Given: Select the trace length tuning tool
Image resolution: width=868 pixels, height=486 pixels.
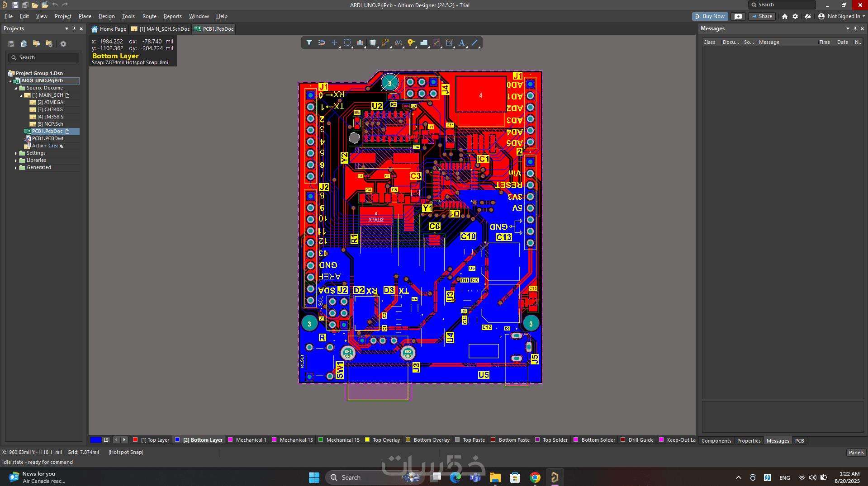Looking at the screenshot, I should pyautogui.click(x=398, y=42).
